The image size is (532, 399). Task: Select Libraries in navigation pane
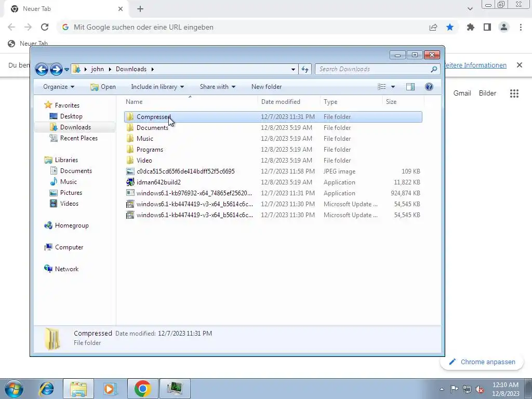pos(66,160)
